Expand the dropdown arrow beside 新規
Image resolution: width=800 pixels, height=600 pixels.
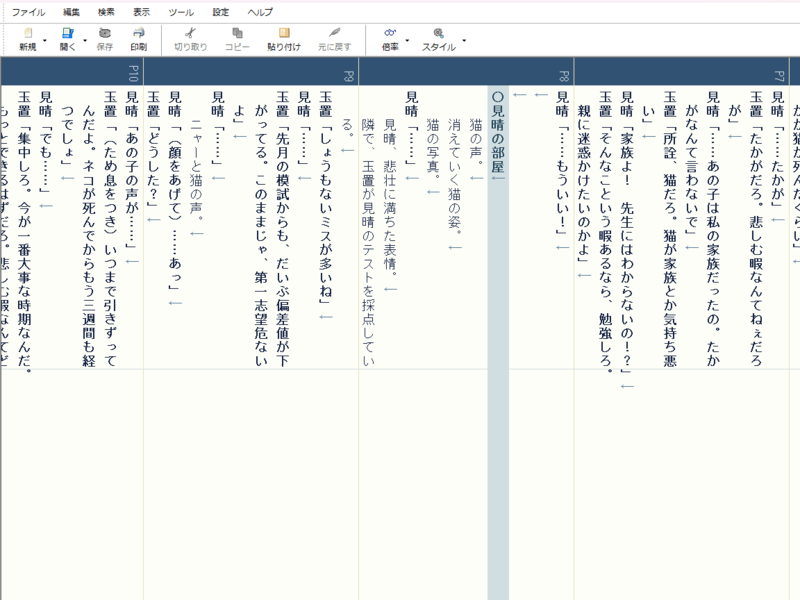tap(45, 41)
